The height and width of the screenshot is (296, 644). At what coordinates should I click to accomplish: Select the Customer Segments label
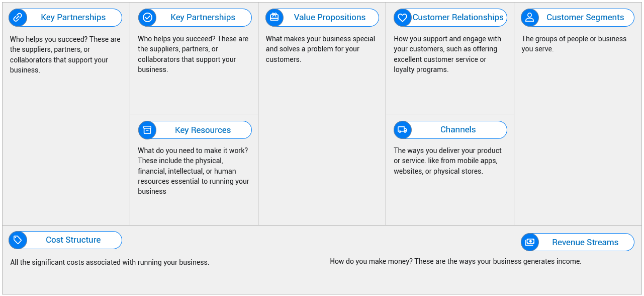point(585,18)
